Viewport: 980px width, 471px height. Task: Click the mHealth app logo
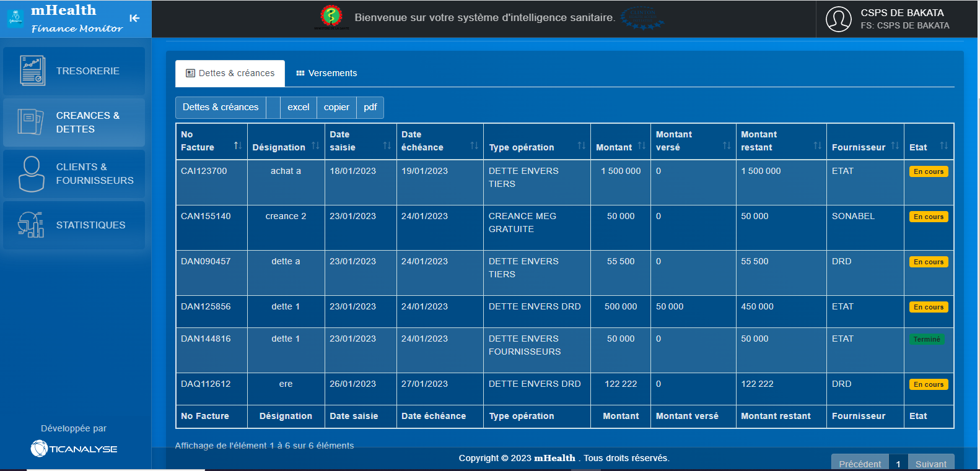(15, 19)
